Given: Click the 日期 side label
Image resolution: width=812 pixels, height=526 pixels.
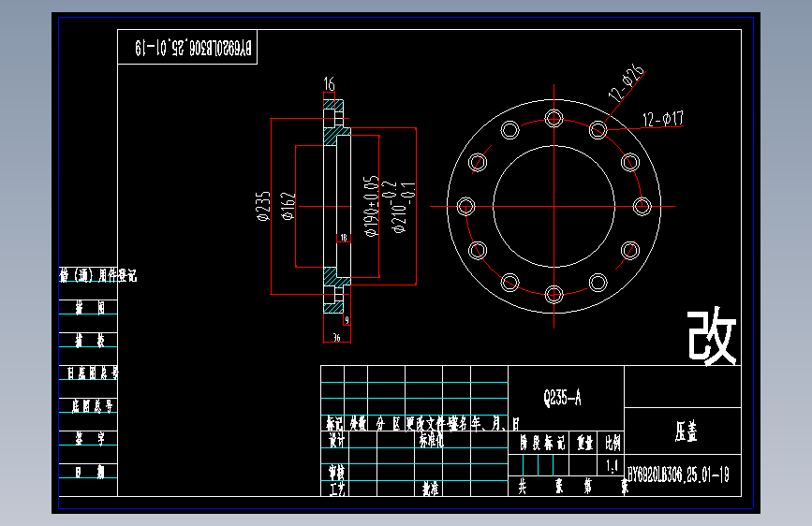Looking at the screenshot, I should point(90,472).
